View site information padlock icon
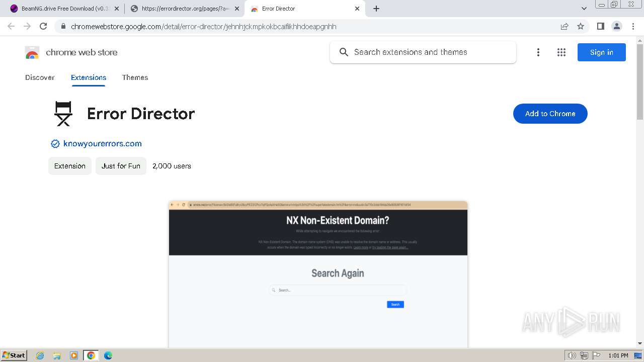This screenshot has width=644, height=362. [63, 27]
